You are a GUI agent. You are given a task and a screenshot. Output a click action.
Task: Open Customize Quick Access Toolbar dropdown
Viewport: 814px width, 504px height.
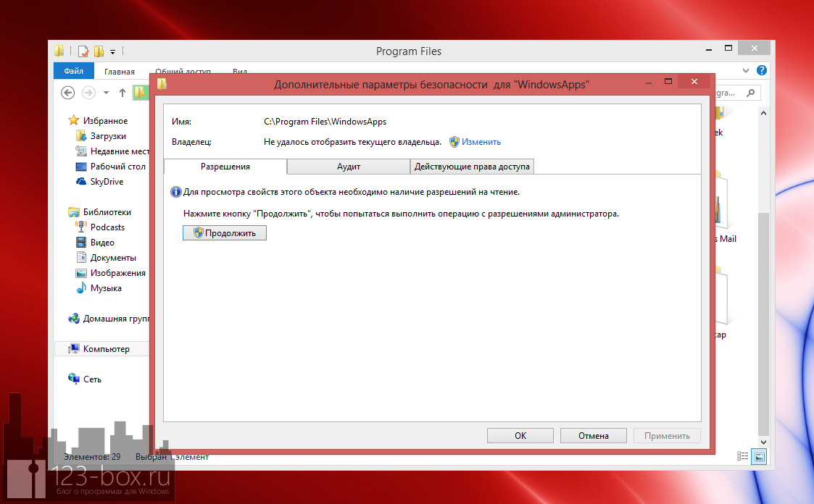pos(112,52)
